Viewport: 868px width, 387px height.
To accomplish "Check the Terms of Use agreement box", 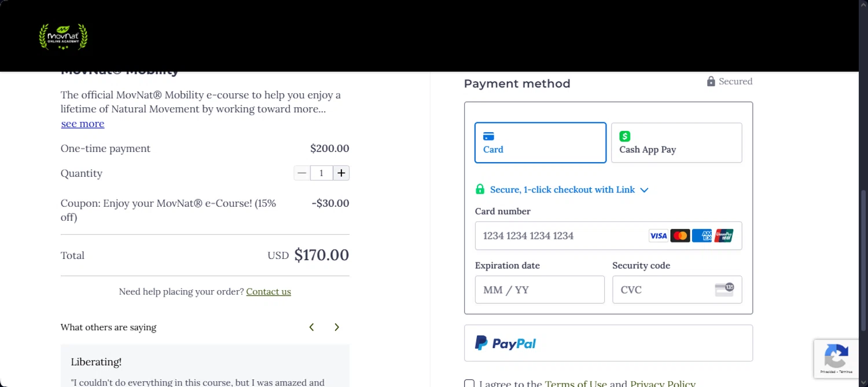I will coord(469,384).
